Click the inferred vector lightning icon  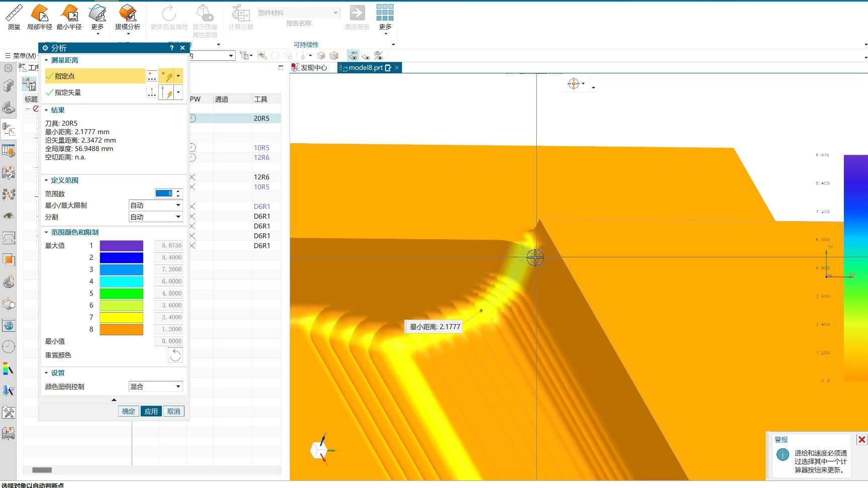pyautogui.click(x=166, y=92)
